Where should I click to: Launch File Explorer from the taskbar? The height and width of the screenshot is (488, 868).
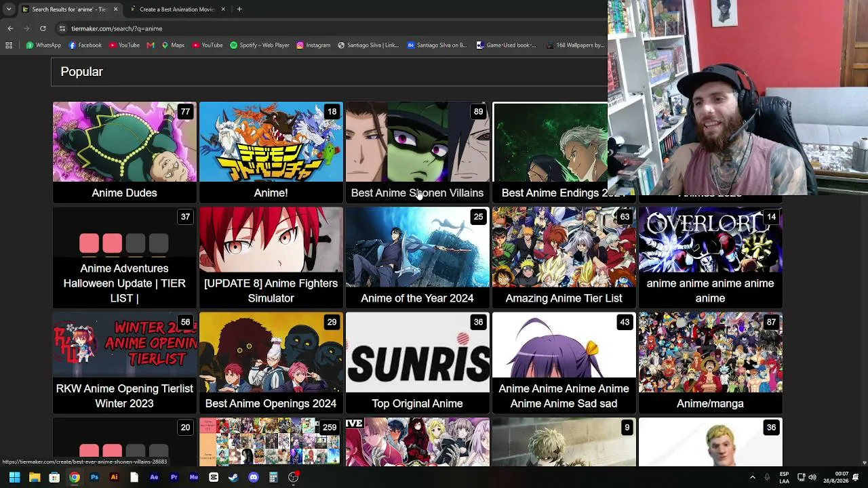pos(35,477)
